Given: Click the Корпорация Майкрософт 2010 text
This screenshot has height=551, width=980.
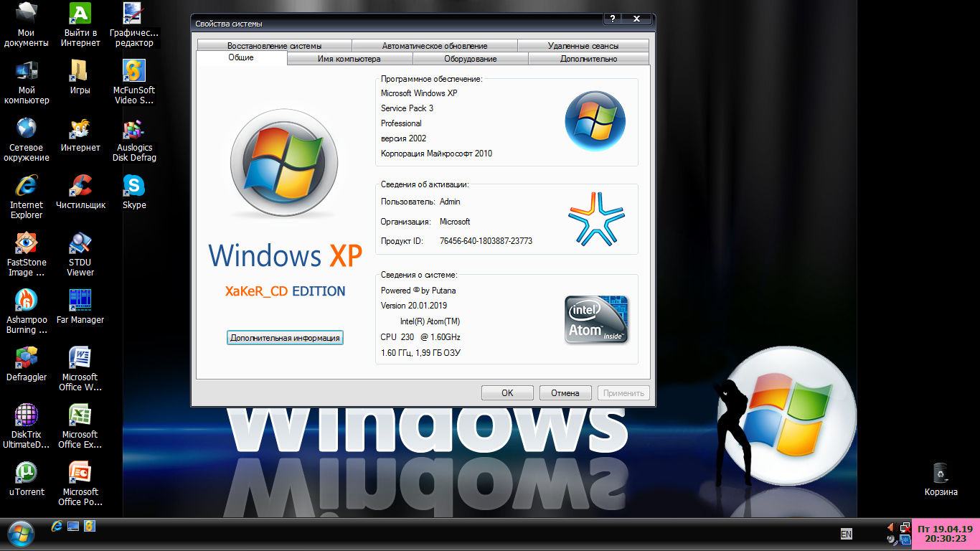Looking at the screenshot, I should click(436, 154).
